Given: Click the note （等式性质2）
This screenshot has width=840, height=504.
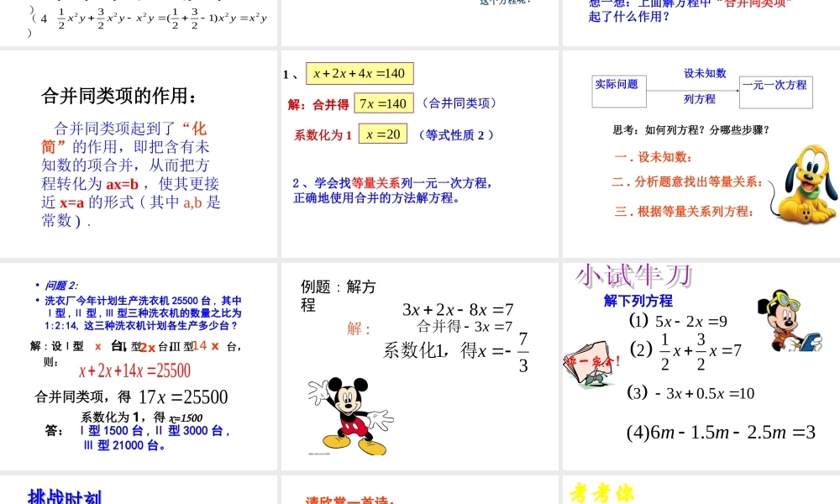Looking at the screenshot, I should pos(454,135).
